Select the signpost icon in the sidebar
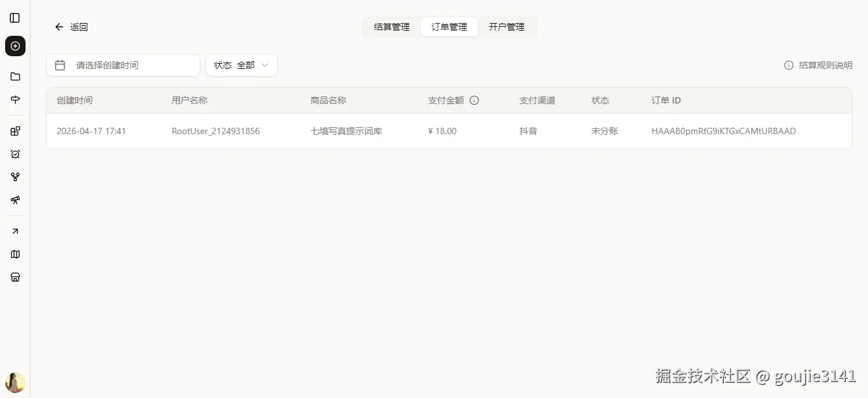Viewport: 868px width, 398px height. coord(15,99)
